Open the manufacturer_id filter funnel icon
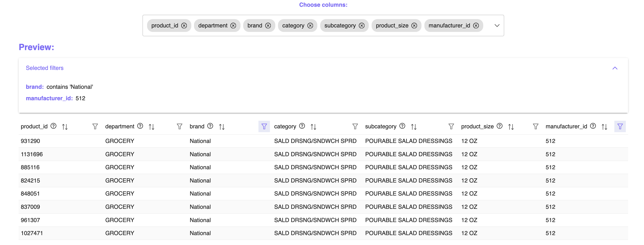Screen dimensions: 644x245 pos(620,126)
